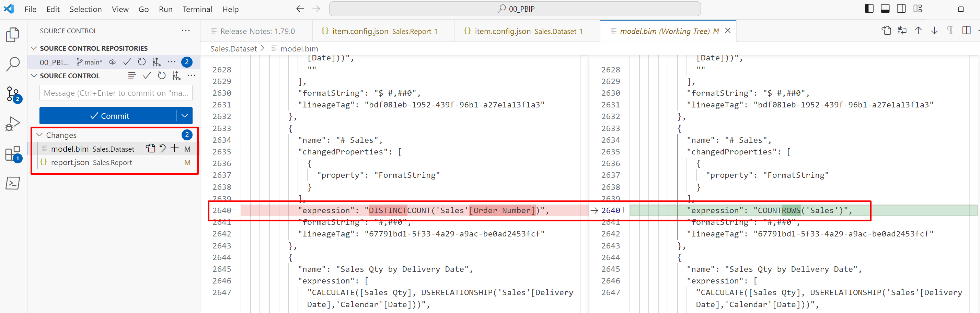Open the Commit dropdown arrow
Image resolution: width=980 pixels, height=313 pixels.
(x=185, y=116)
